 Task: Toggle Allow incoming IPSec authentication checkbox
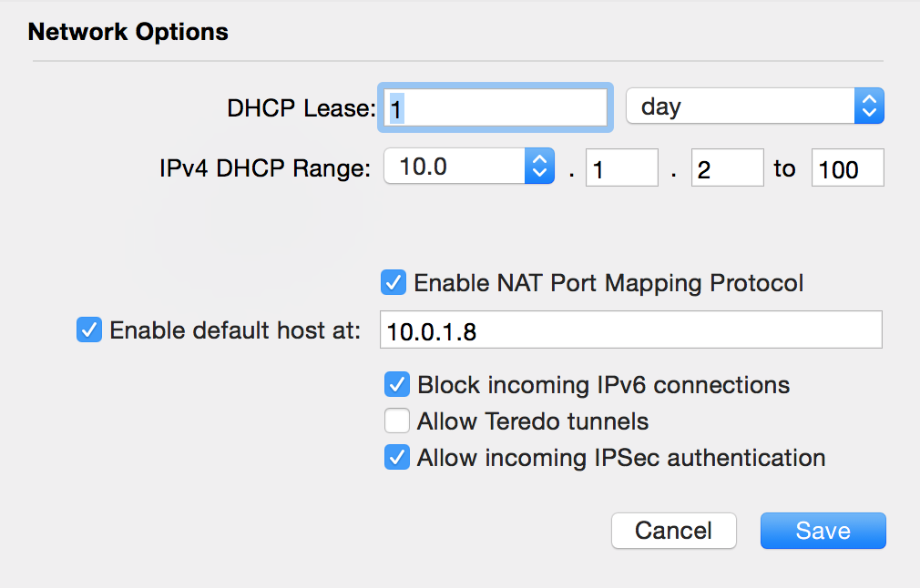click(396, 457)
